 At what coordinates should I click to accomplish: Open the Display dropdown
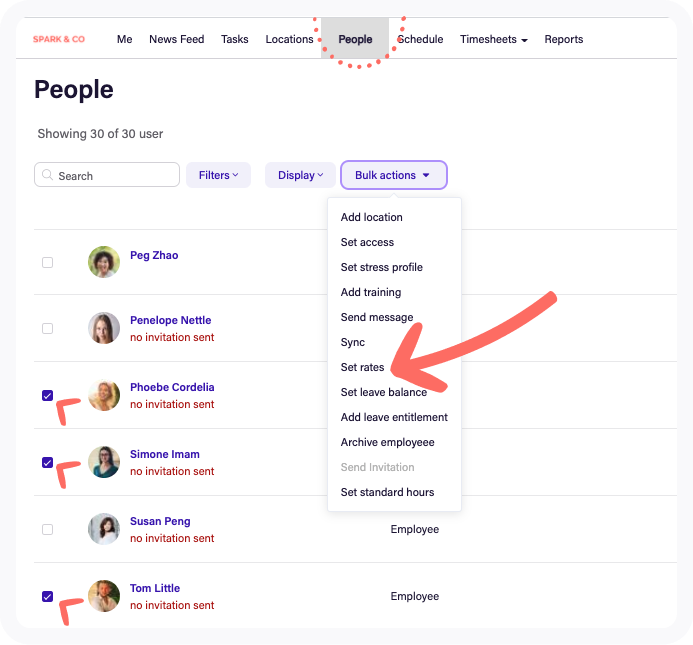click(300, 175)
